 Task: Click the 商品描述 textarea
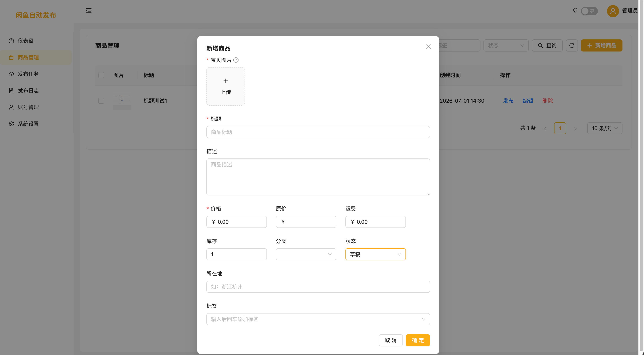pos(318,177)
